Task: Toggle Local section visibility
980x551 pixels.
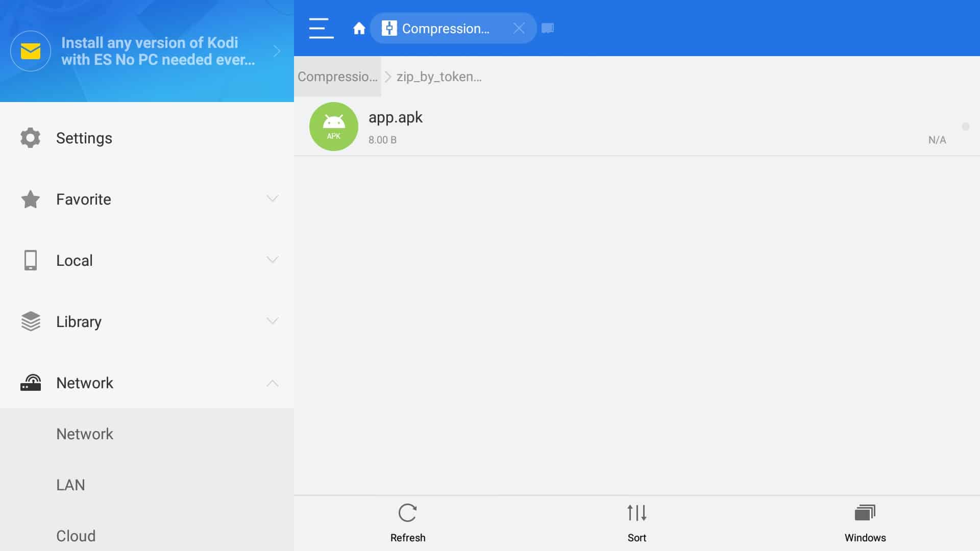Action: [273, 260]
